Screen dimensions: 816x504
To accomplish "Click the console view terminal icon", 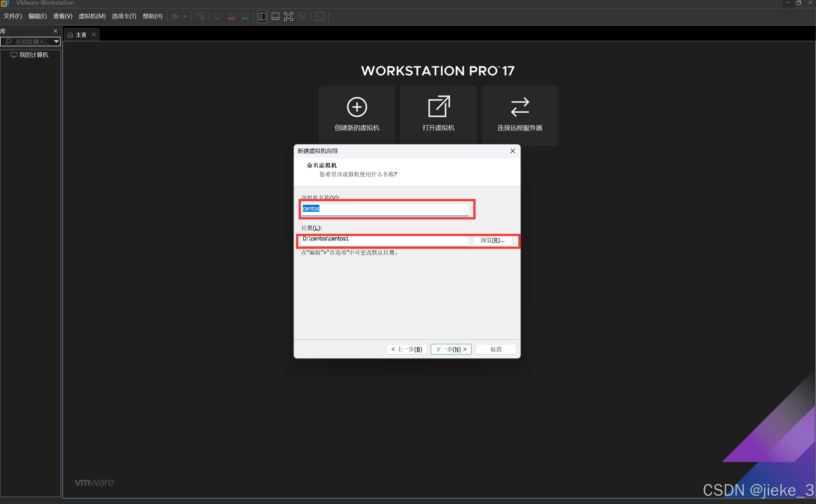I will [319, 16].
